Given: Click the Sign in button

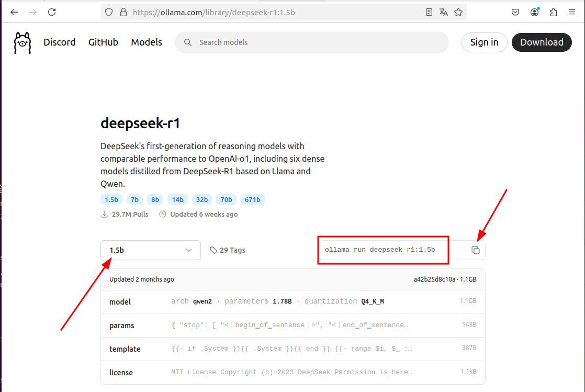Looking at the screenshot, I should (484, 42).
